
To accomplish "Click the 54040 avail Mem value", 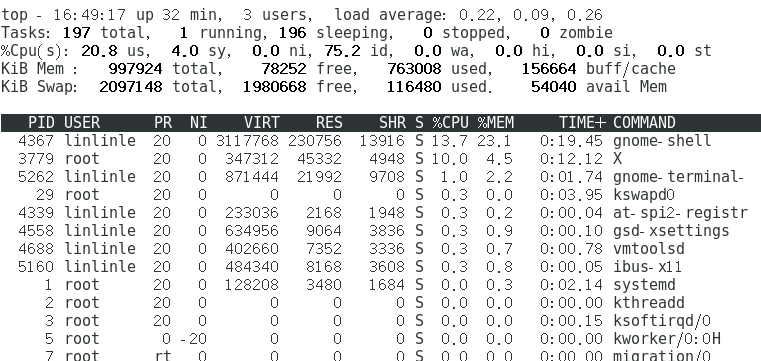I will point(554,87).
